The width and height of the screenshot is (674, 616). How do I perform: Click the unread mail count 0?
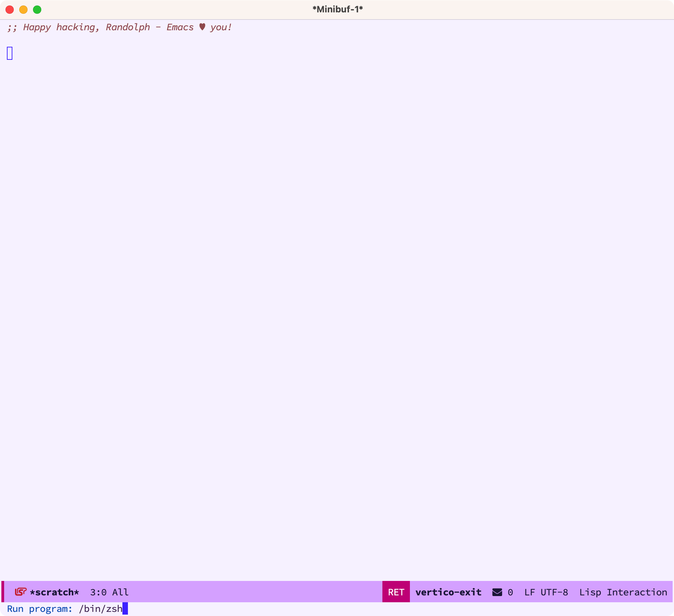[x=510, y=592]
